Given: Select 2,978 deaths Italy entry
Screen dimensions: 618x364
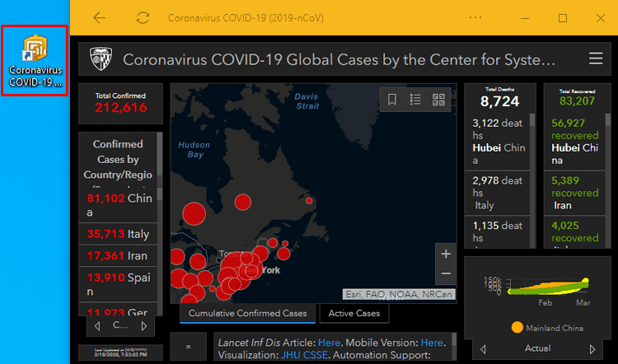Looking at the screenshot, I should coord(498,193).
